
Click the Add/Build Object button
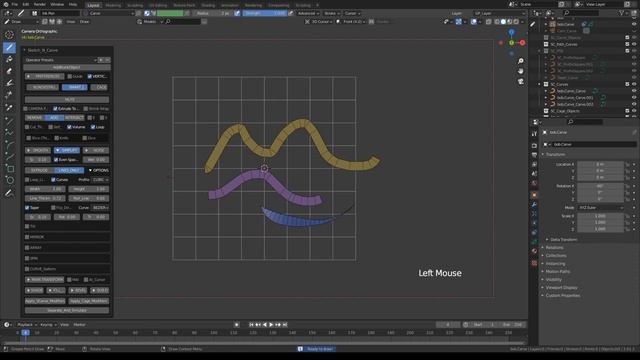pos(67,67)
